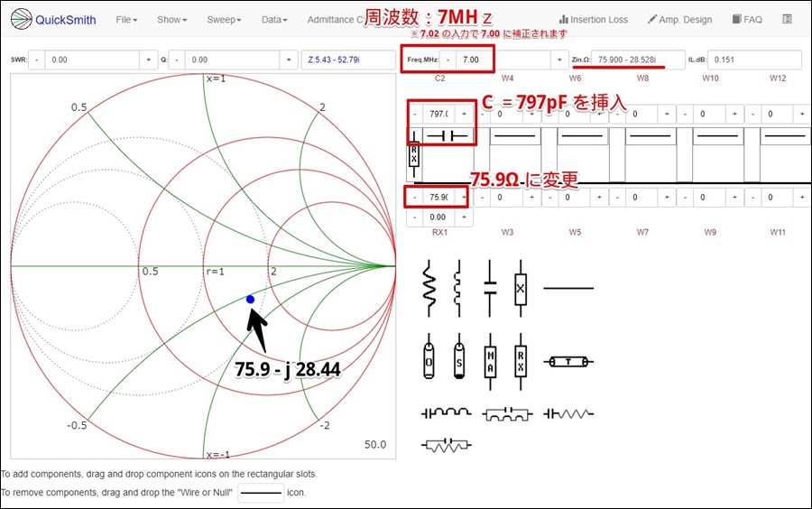The height and width of the screenshot is (509, 812).
Task: Decrease the W11 value with minus
Action: pyautogui.click(x=753, y=198)
